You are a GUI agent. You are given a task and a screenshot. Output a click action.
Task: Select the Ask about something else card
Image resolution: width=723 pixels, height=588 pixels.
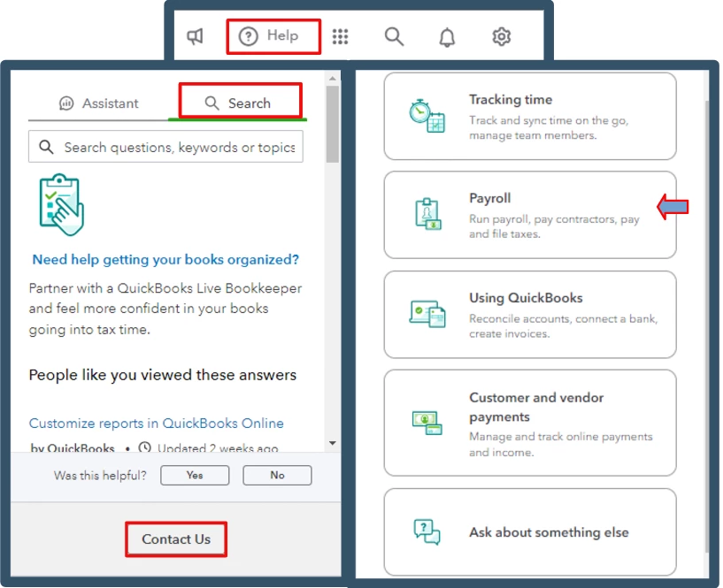(530, 531)
